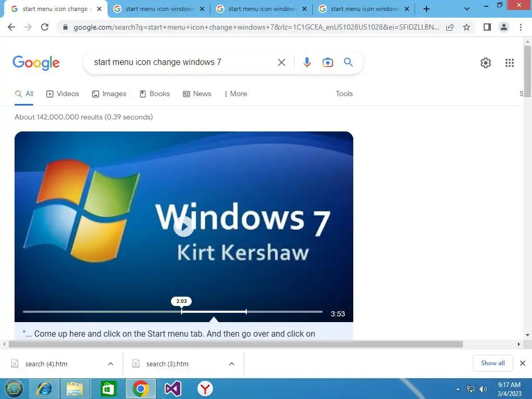Viewport: 532px width, 399px height.
Task: Clear the search box with the X
Action: point(281,62)
